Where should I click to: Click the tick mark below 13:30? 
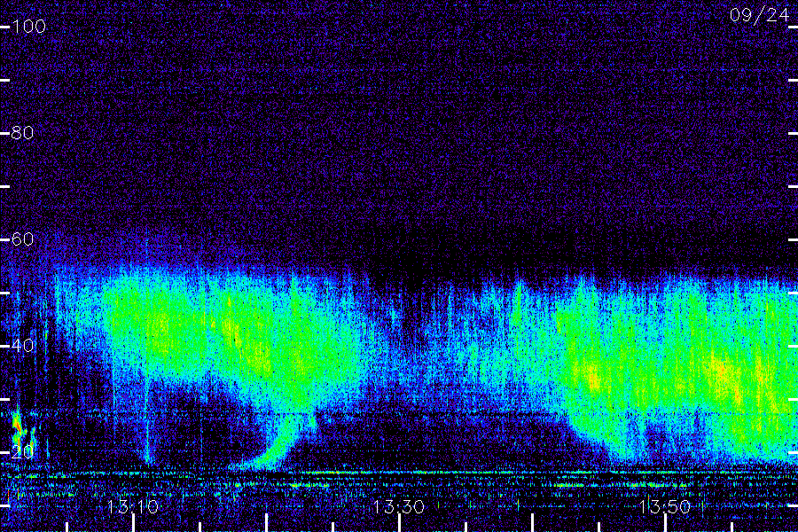(400, 523)
